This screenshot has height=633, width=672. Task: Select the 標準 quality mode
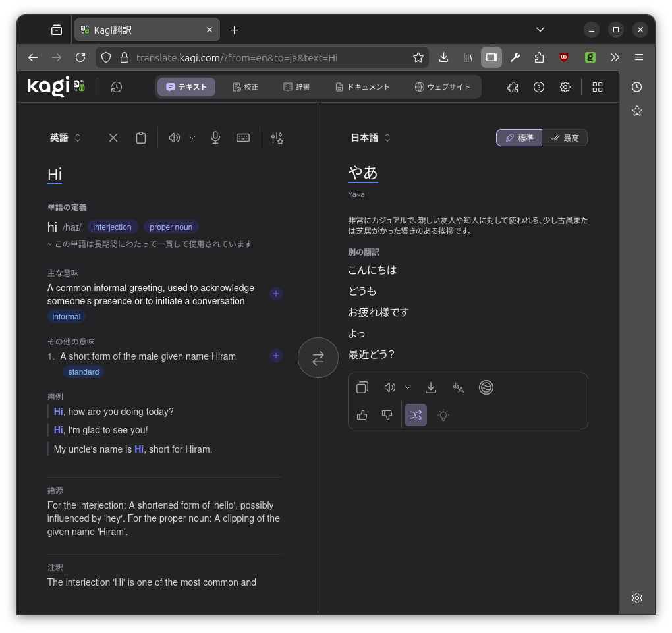[x=519, y=138]
